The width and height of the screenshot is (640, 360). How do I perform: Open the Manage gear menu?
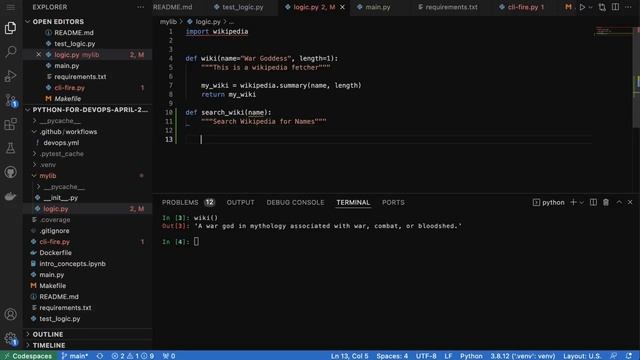tap(11, 338)
